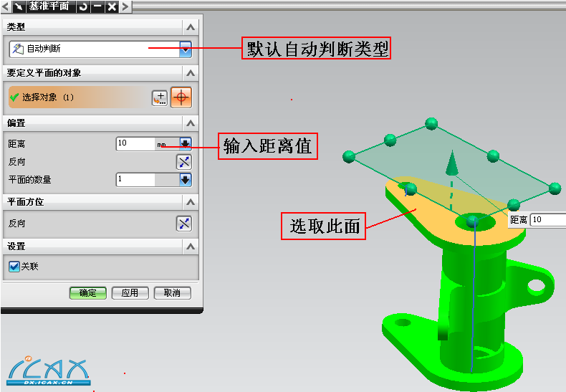Image resolution: width=566 pixels, height=392 pixels.
Task: Click the 平面方位 反向 reverse icon
Action: (x=184, y=224)
